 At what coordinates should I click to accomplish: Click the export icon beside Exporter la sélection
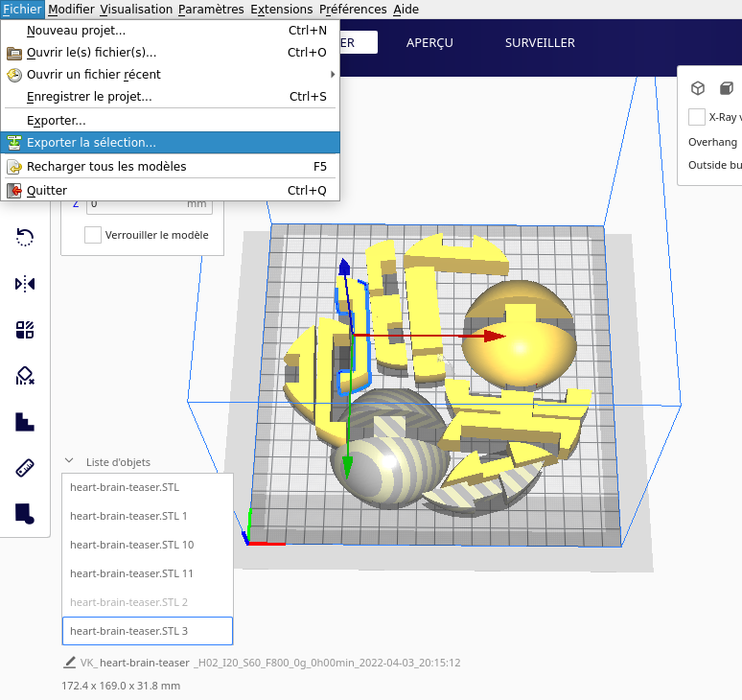pyautogui.click(x=14, y=143)
